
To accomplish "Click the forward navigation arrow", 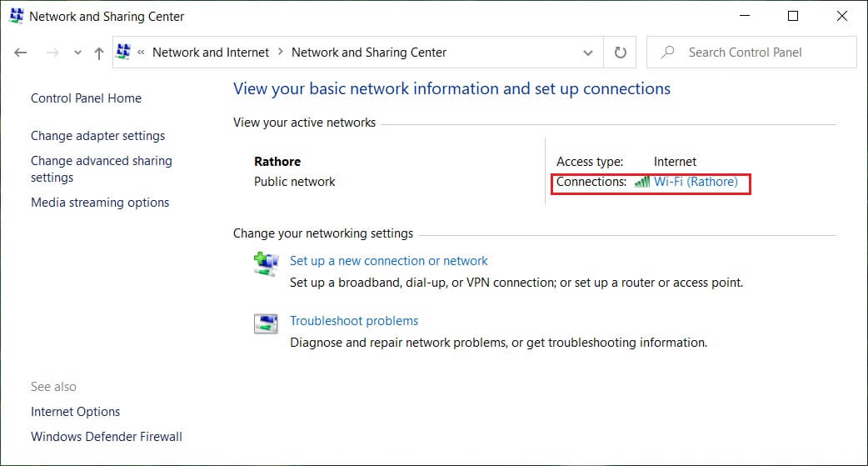I will (52, 53).
